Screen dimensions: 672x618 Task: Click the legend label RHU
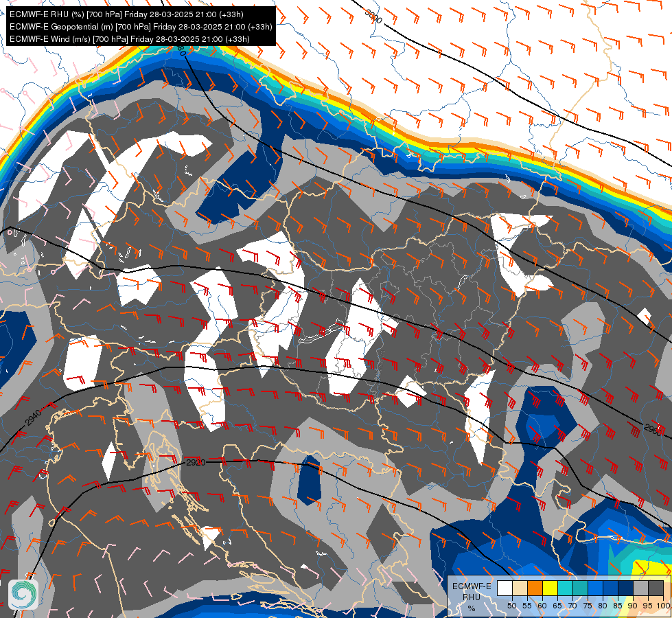click(472, 597)
